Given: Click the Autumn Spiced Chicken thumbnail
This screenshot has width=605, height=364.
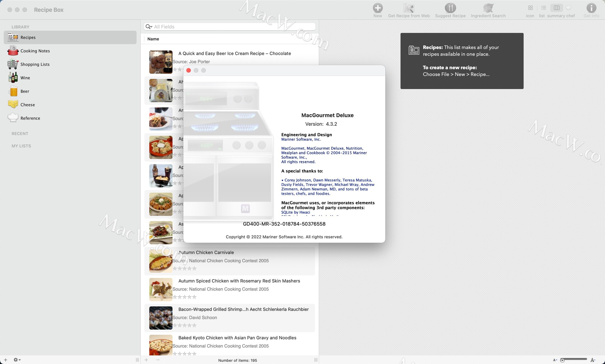Looking at the screenshot, I should pyautogui.click(x=161, y=289).
